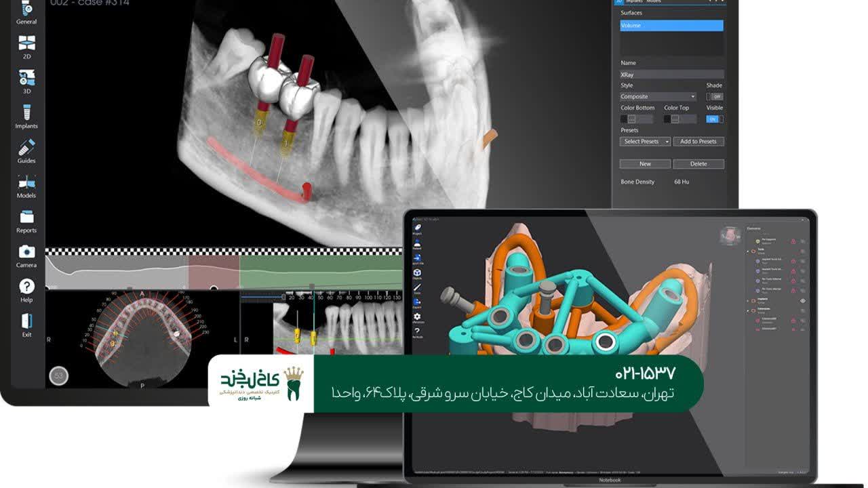Toggle visibility of an implant in the Elements list

[x=803, y=301]
